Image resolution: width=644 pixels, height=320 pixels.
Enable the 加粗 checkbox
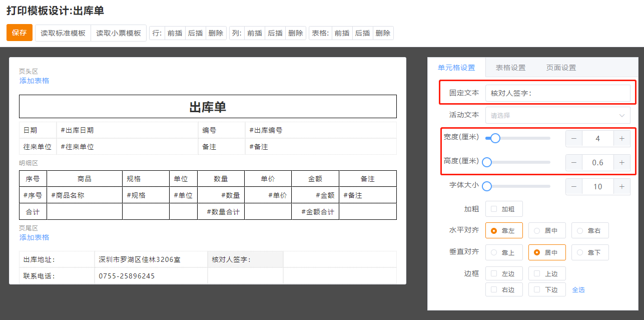494,209
